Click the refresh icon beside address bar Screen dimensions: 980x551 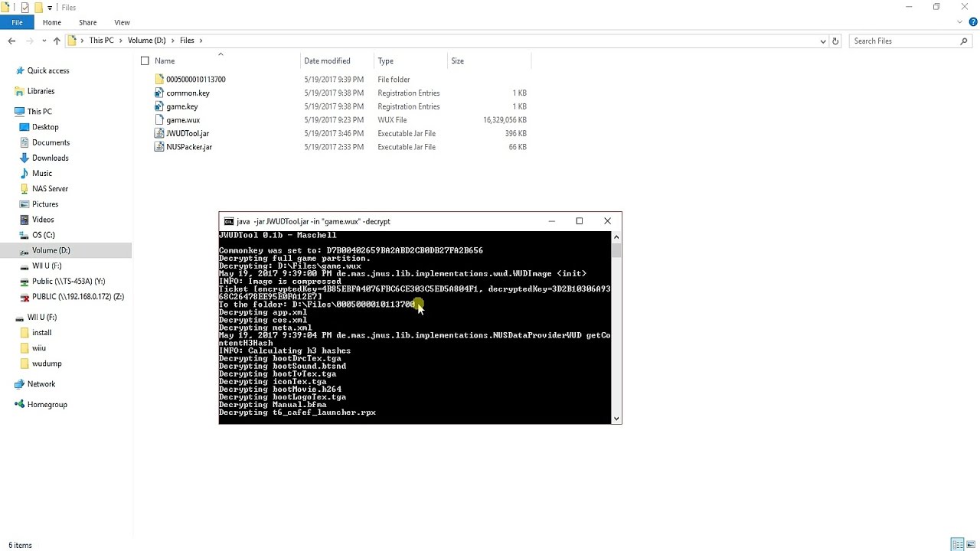(835, 41)
